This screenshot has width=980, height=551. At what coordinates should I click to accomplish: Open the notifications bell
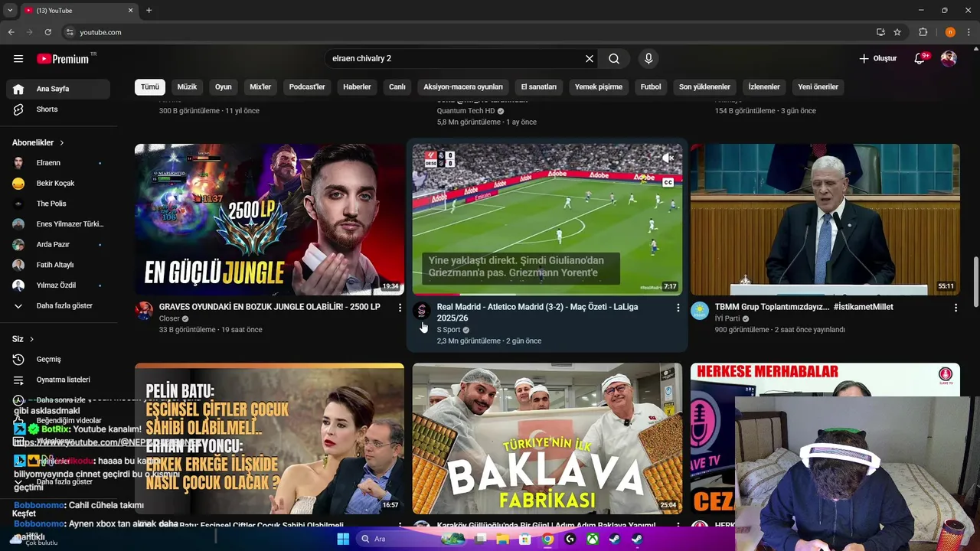pyautogui.click(x=920, y=59)
